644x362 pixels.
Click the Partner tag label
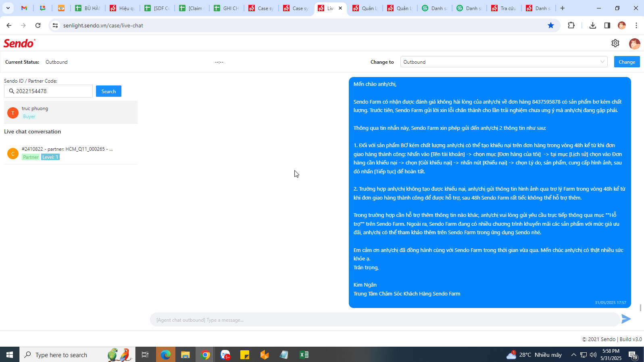click(31, 157)
